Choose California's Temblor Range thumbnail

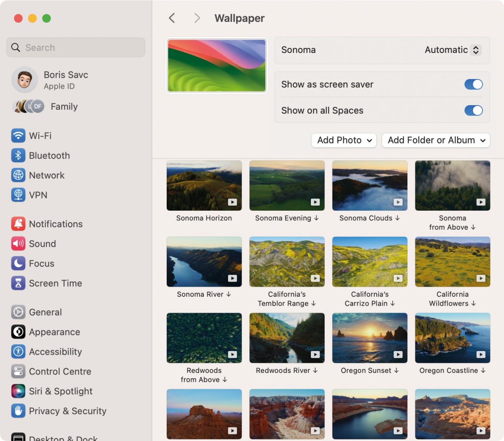pos(287,262)
